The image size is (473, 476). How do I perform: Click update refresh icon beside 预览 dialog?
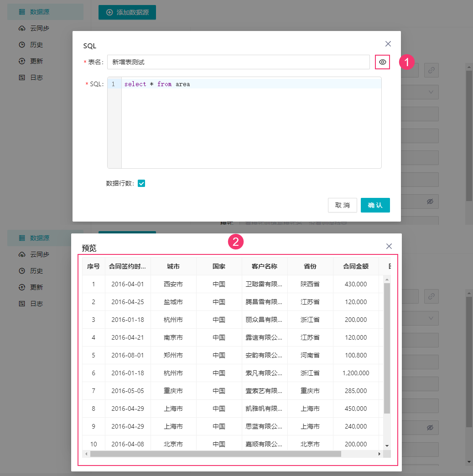[x=22, y=287]
